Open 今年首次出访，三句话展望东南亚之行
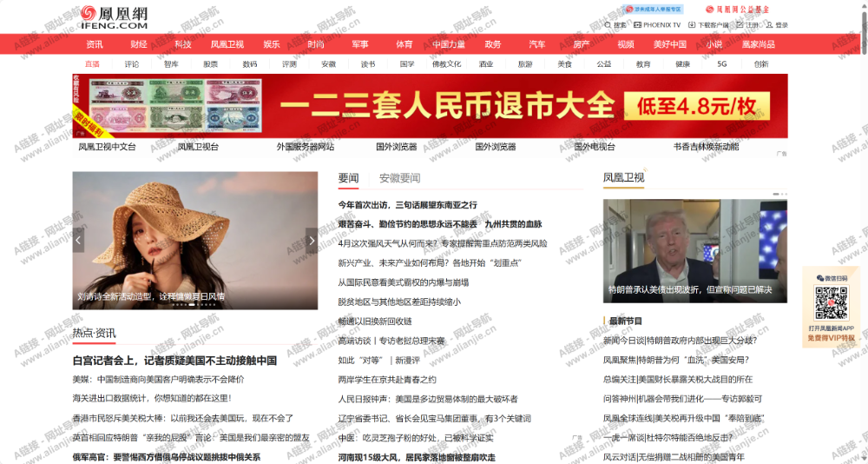 [407, 204]
